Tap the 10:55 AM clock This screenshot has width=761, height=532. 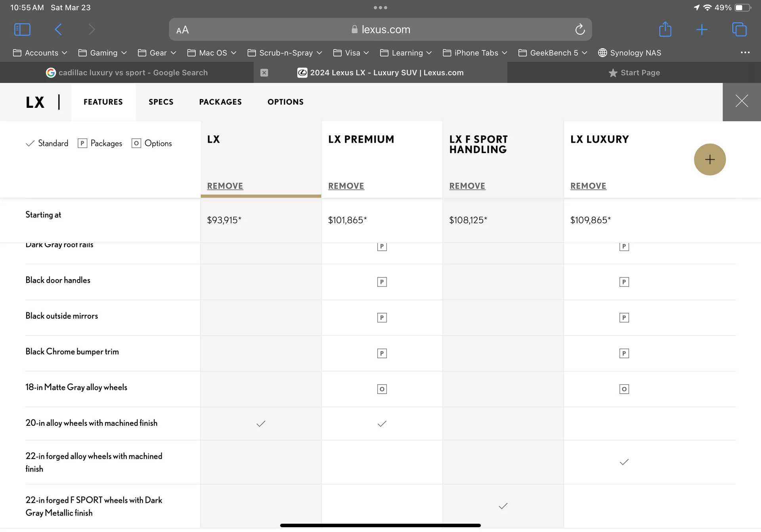[x=27, y=8]
